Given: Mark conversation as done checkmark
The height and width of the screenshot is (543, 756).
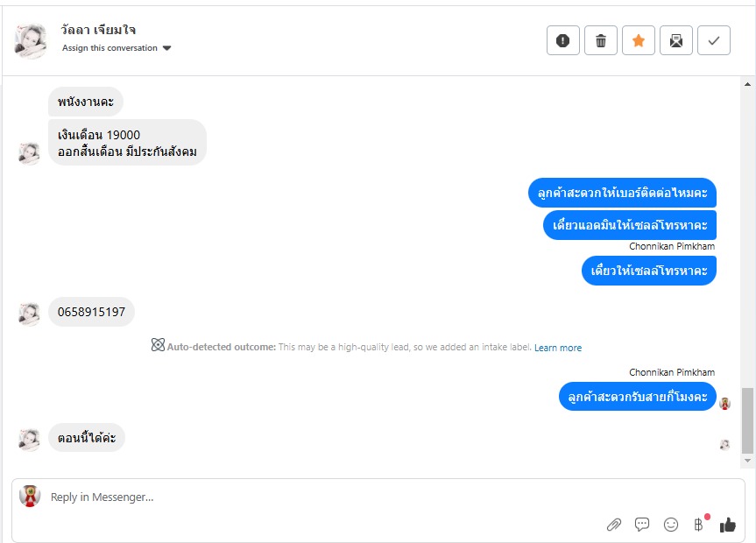Looking at the screenshot, I should point(714,40).
